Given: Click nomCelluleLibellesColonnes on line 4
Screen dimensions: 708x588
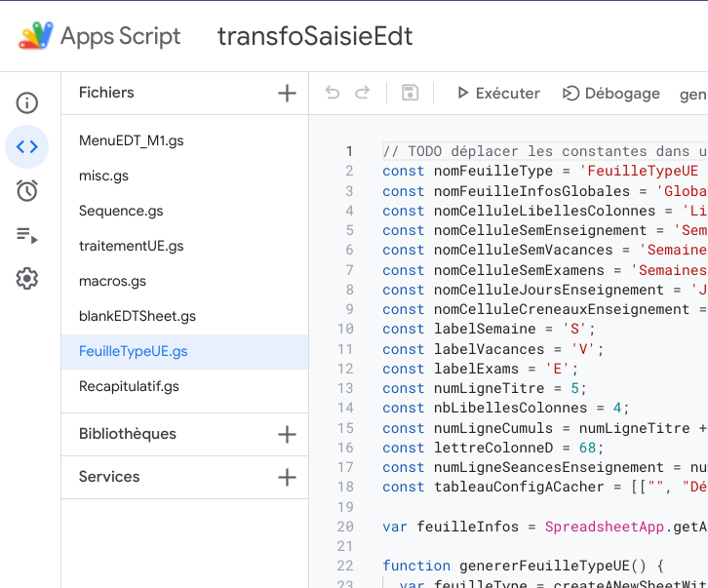Looking at the screenshot, I should [544, 211].
